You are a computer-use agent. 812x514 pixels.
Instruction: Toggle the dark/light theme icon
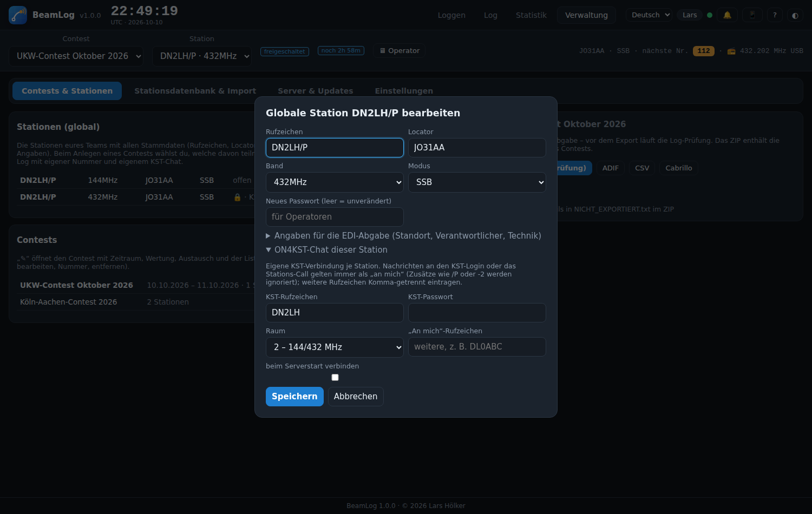(x=795, y=15)
